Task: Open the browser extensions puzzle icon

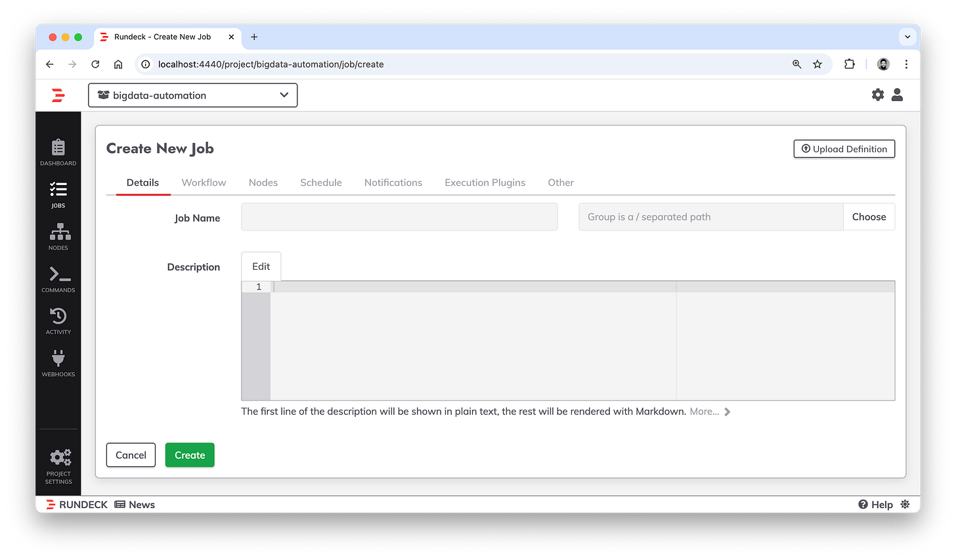Action: [850, 64]
